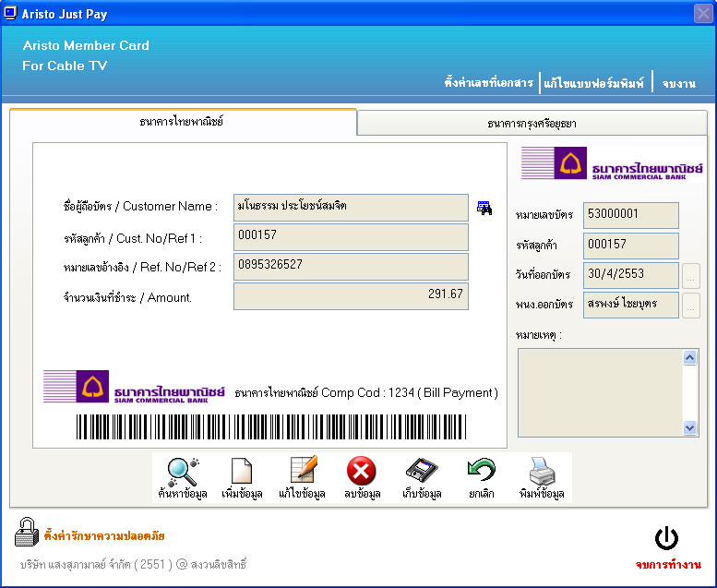Open the card issuer staff lookup button

click(691, 306)
